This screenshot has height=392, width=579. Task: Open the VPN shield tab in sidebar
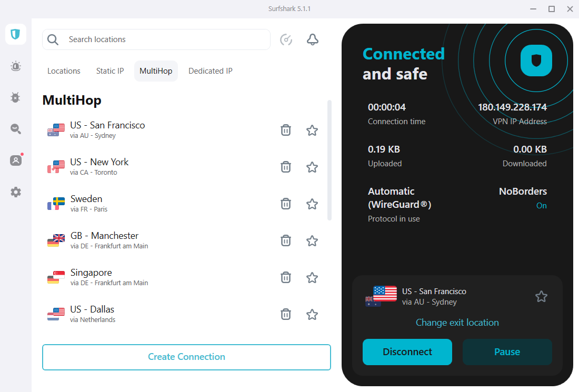15,34
